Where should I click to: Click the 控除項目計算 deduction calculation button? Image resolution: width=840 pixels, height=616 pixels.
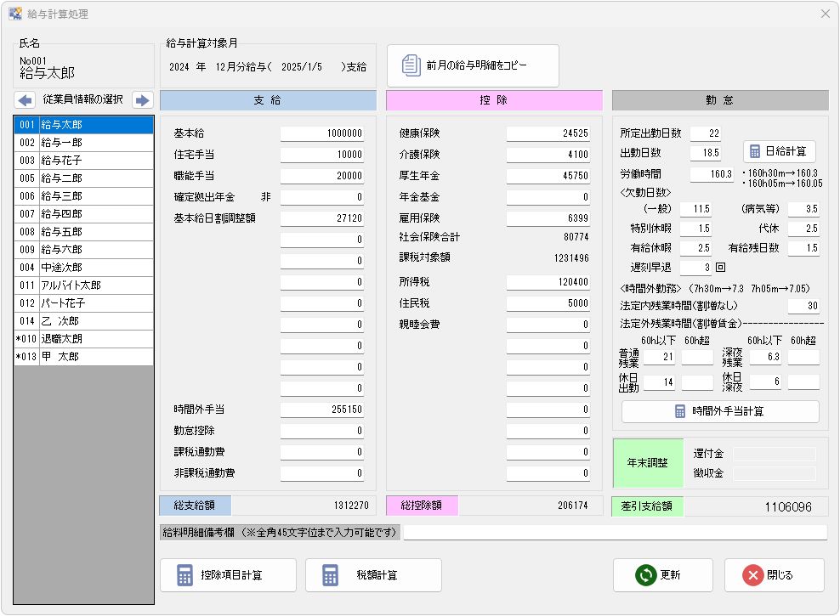tap(228, 575)
